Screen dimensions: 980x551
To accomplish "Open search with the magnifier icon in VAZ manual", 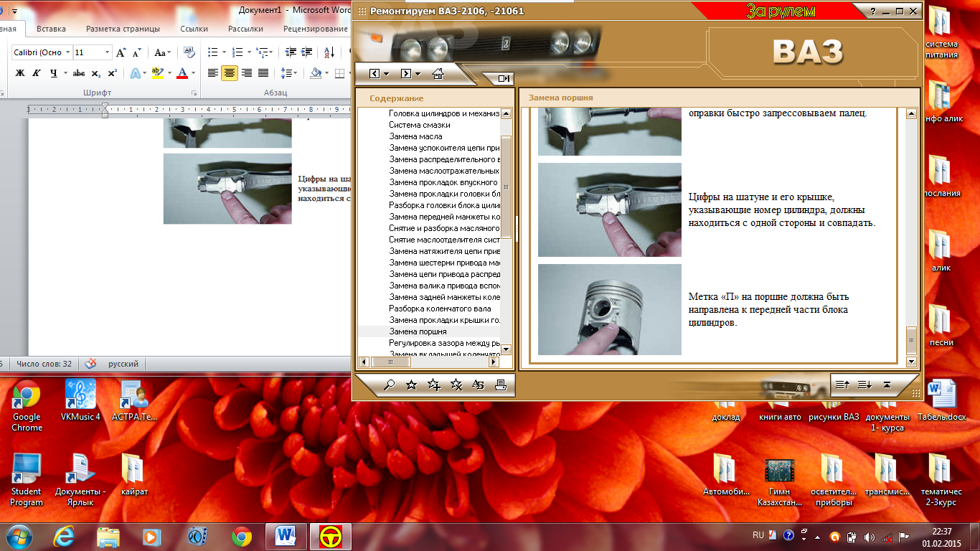I will (390, 385).
